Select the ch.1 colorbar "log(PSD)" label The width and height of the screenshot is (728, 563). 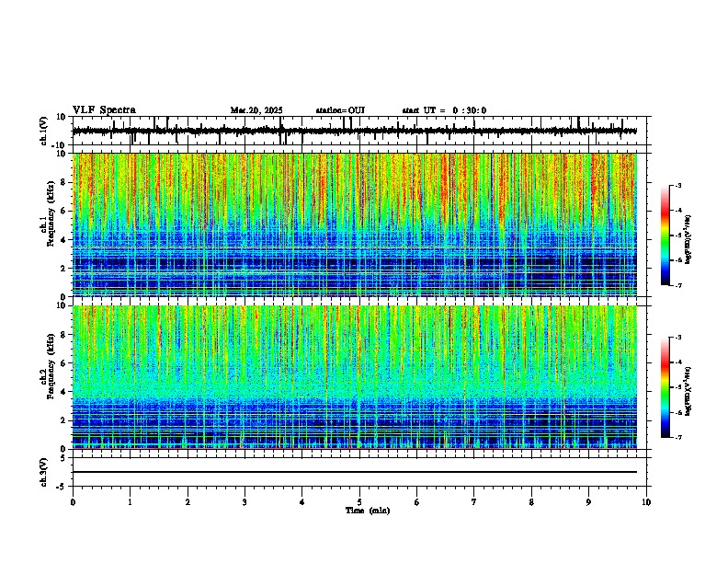pyautogui.click(x=688, y=240)
